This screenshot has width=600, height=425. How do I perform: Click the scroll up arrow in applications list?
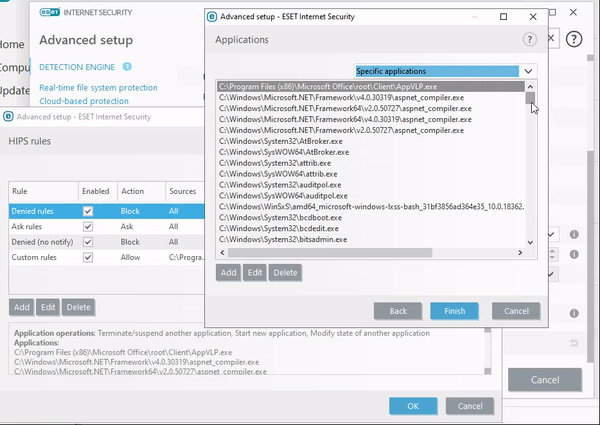[530, 86]
